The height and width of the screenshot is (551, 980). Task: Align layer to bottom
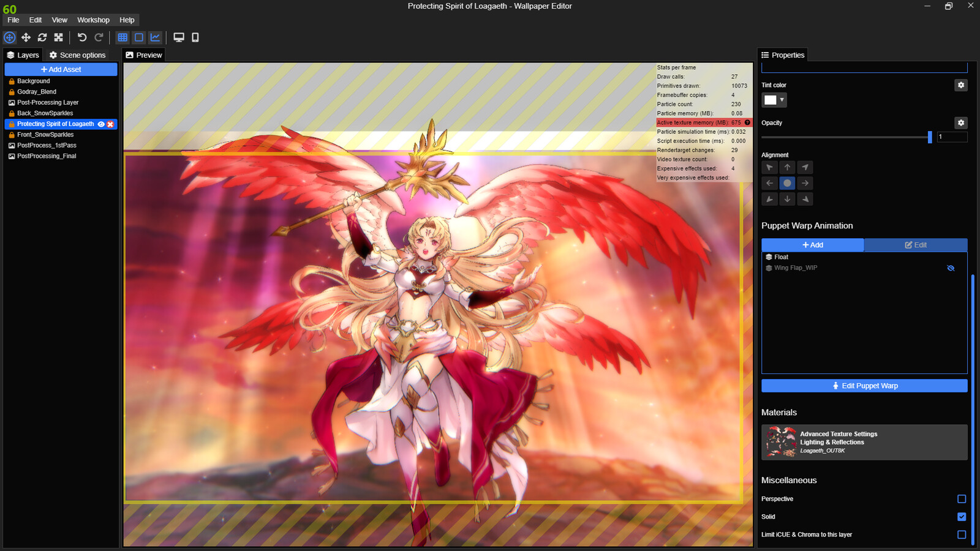click(788, 199)
